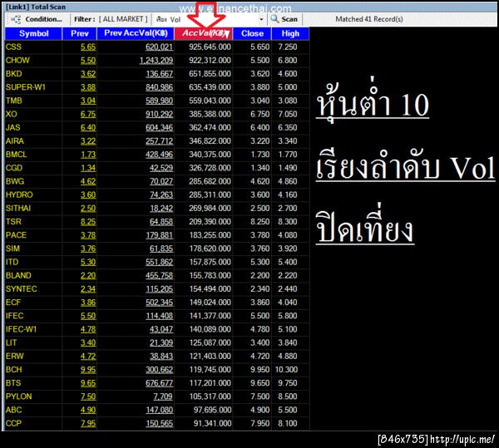Sort by Symbol column header
Image resolution: width=499 pixels, height=448 pixels.
click(x=34, y=34)
